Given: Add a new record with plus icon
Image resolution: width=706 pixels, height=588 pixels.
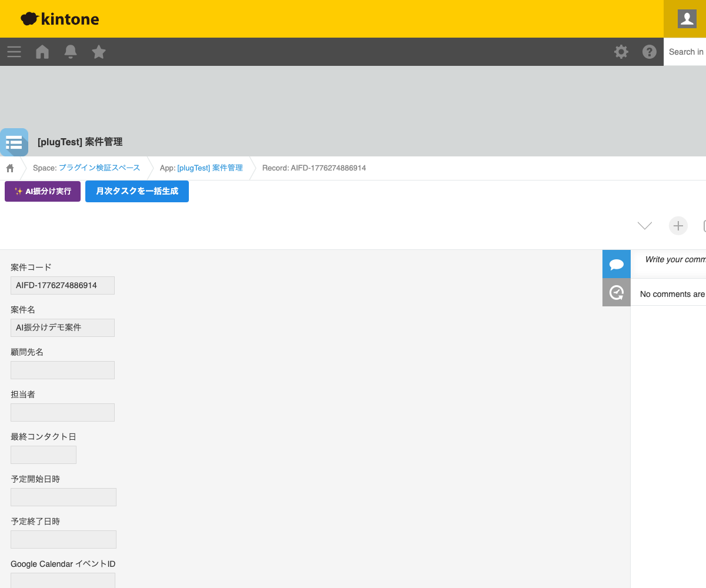Looking at the screenshot, I should coord(678,226).
